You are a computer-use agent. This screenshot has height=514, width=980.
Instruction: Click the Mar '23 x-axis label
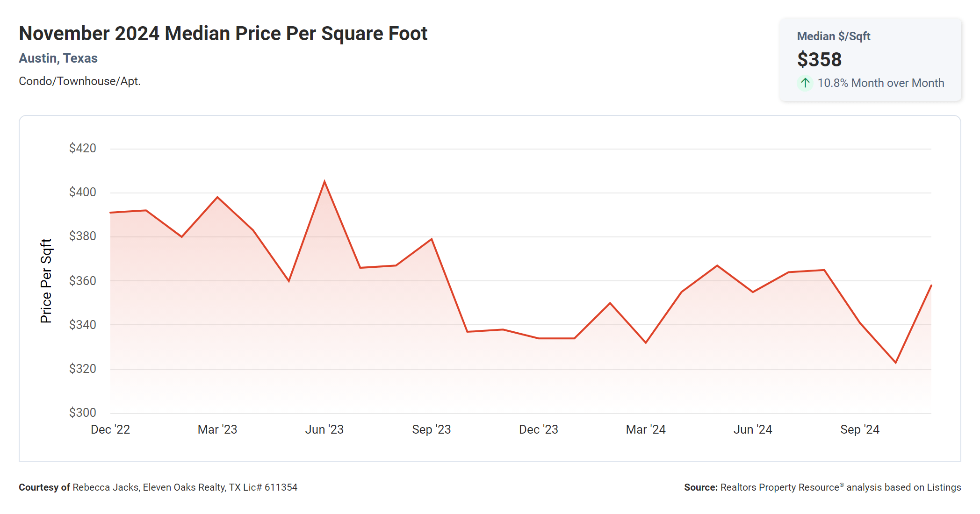217,429
